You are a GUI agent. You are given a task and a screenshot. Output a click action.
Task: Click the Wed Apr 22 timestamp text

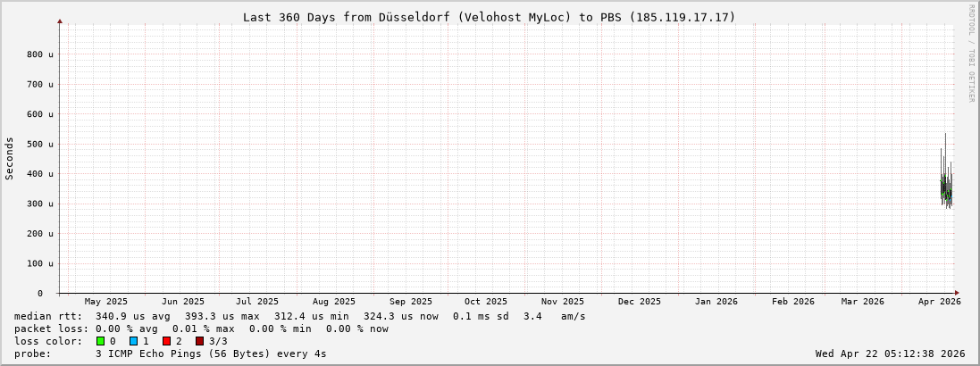click(x=890, y=354)
